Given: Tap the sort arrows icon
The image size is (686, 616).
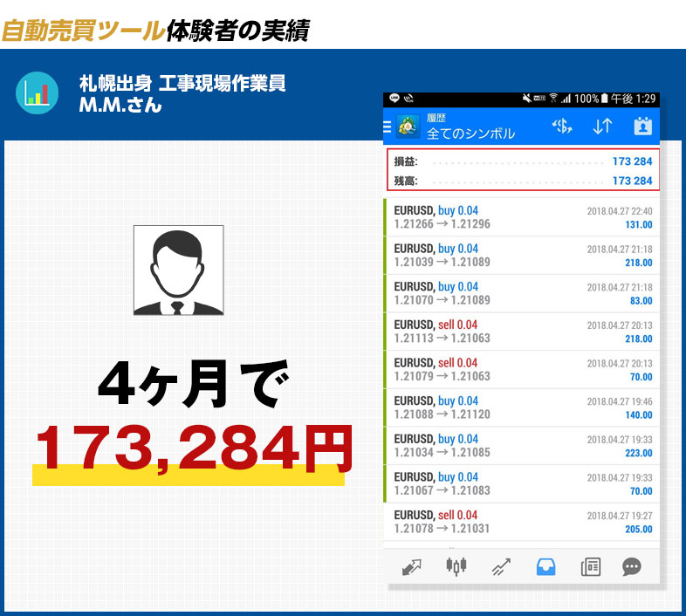Looking at the screenshot, I should 602,127.
